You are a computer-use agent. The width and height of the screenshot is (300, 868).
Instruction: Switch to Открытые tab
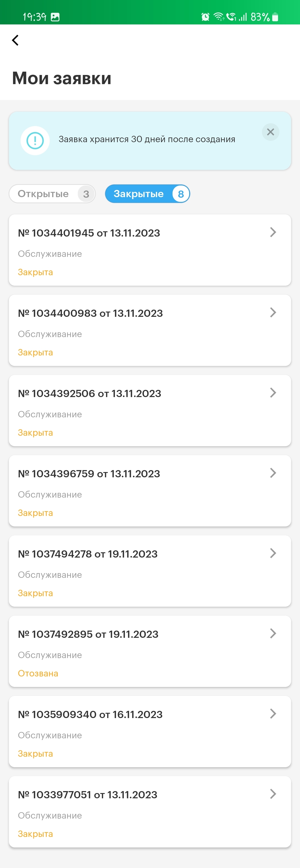click(52, 194)
